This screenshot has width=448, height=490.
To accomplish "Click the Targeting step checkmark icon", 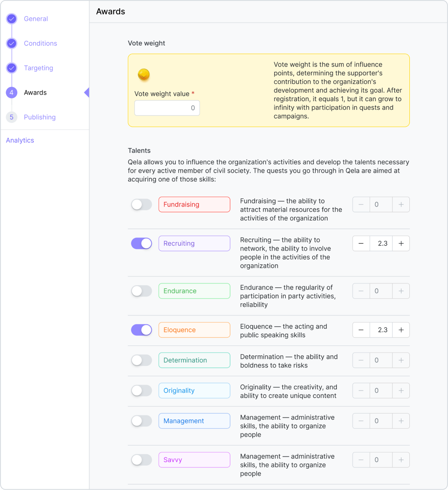I will tap(12, 68).
